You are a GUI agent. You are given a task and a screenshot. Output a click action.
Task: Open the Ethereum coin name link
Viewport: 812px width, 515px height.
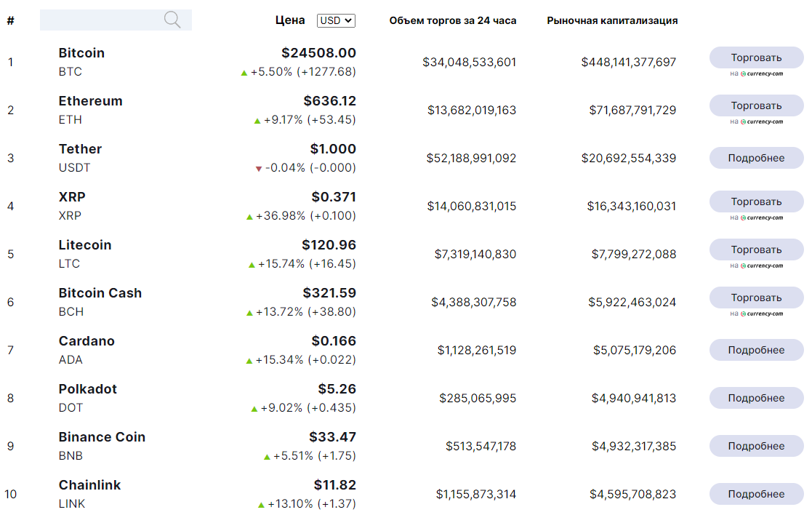click(90, 101)
